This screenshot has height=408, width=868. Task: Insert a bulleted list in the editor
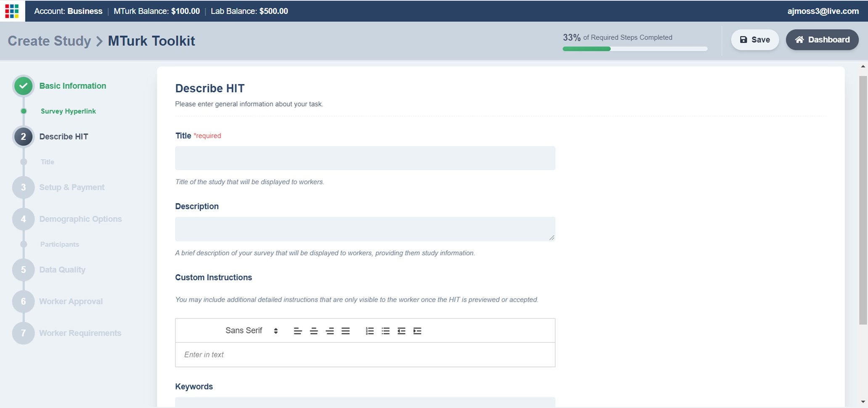click(386, 331)
